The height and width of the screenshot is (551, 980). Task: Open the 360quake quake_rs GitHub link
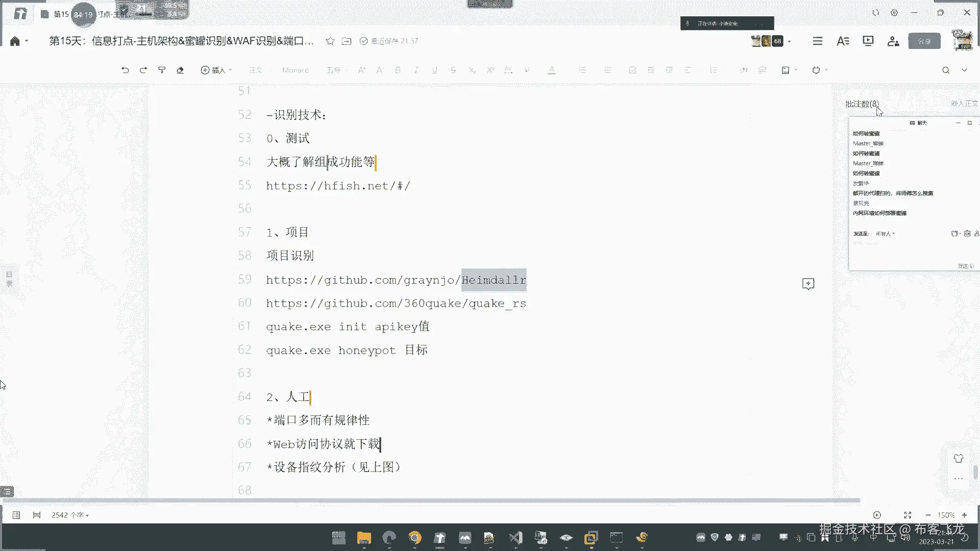point(396,304)
